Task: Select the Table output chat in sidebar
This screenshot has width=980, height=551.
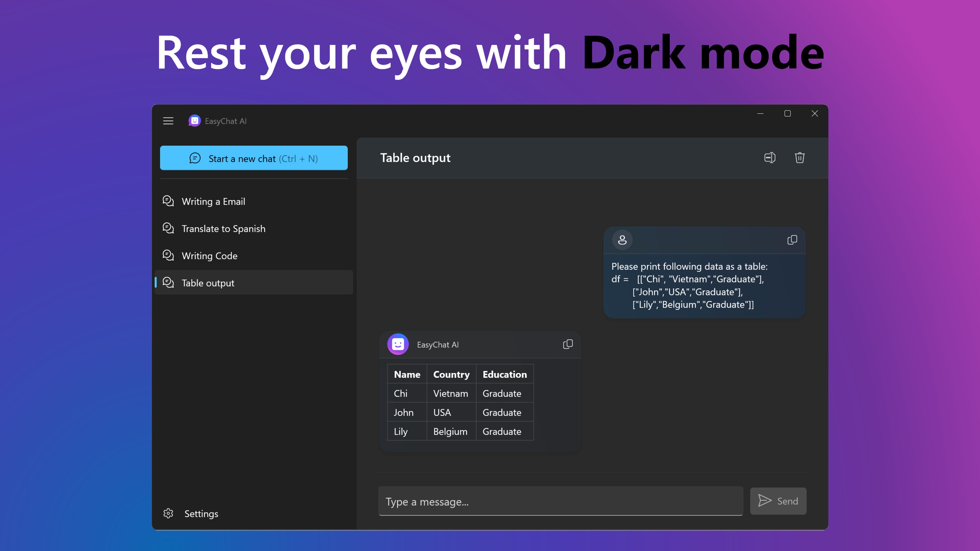Action: pos(208,283)
